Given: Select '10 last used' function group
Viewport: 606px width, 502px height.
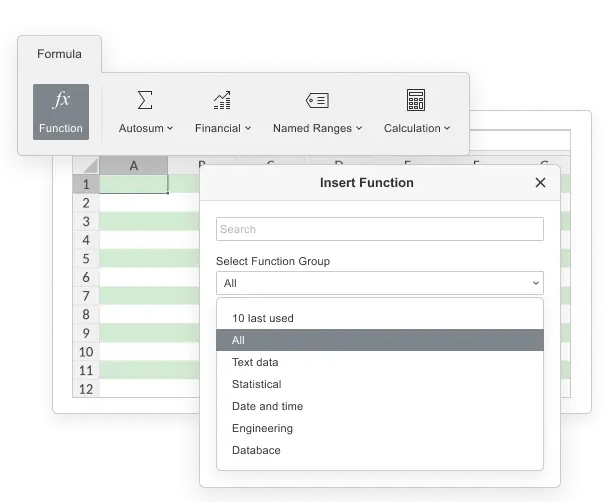Looking at the screenshot, I should point(263,318).
